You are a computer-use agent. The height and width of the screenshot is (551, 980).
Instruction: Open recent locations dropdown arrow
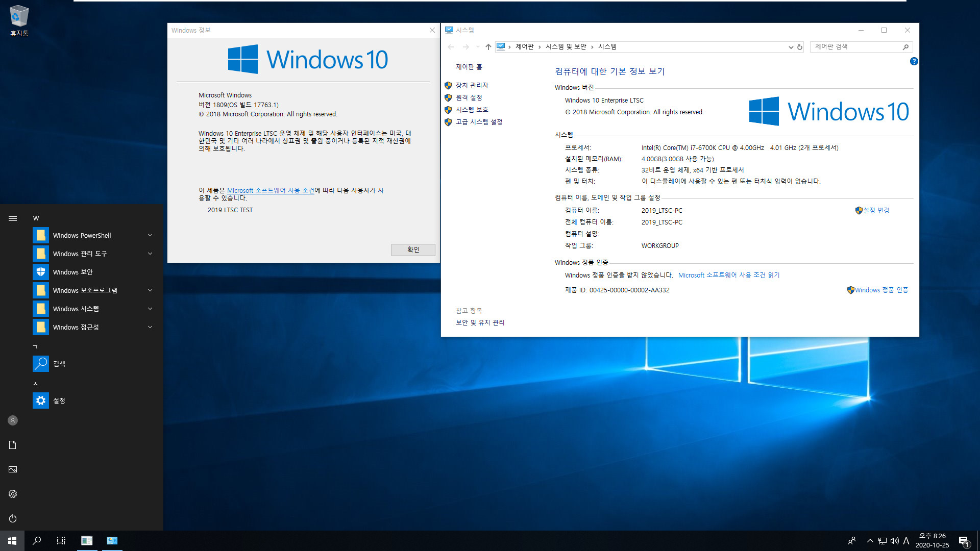pyautogui.click(x=478, y=47)
